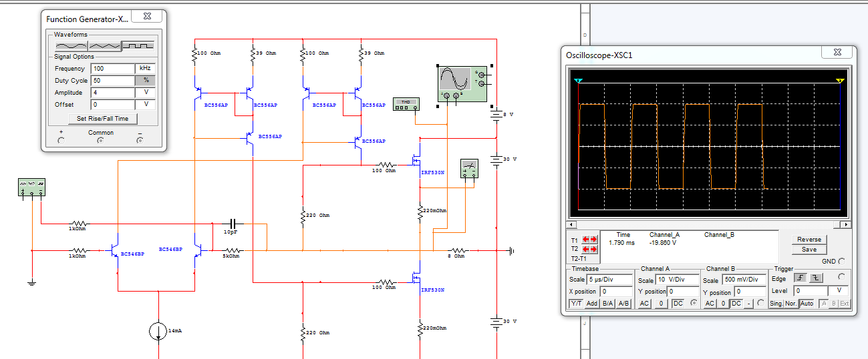Set Channel B coupling to AC
The height and width of the screenshot is (359, 868).
point(710,304)
